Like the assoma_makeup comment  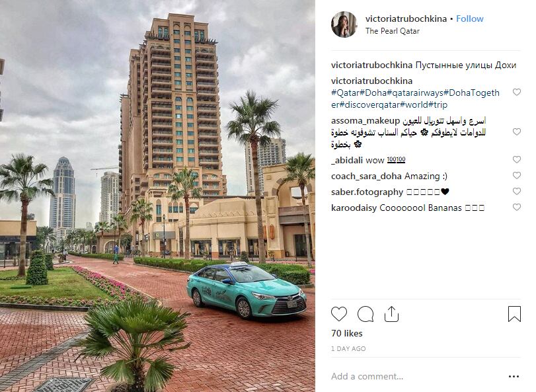(517, 132)
